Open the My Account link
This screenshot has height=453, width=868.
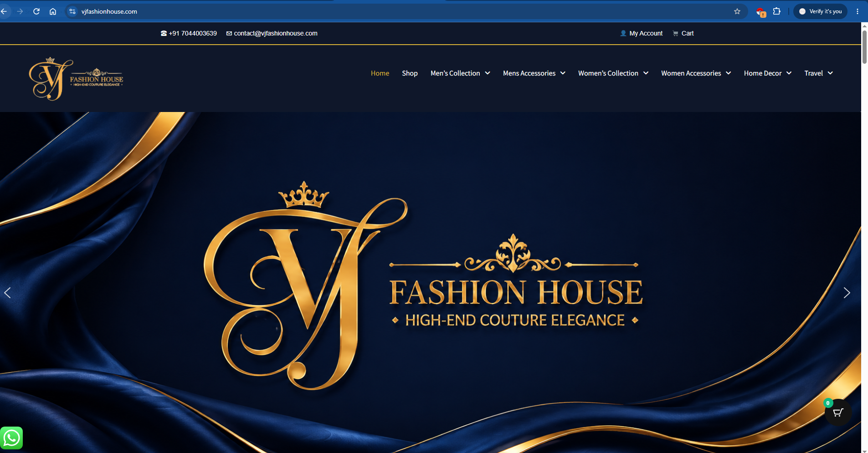646,33
